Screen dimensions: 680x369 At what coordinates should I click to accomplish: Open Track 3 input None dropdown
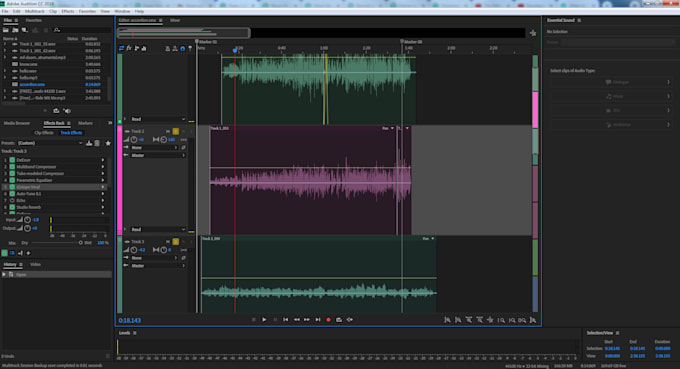tap(154, 258)
